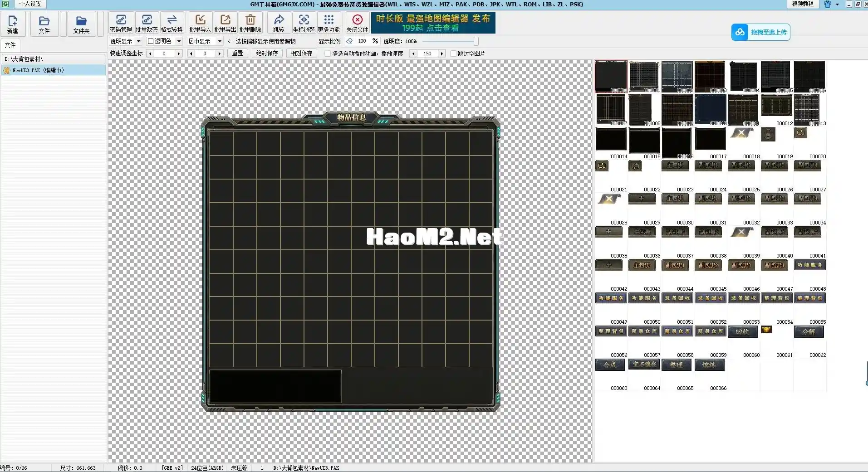Image resolution: width=868 pixels, height=472 pixels.
Task: Click the 批量导入 batch import icon
Action: (x=200, y=23)
